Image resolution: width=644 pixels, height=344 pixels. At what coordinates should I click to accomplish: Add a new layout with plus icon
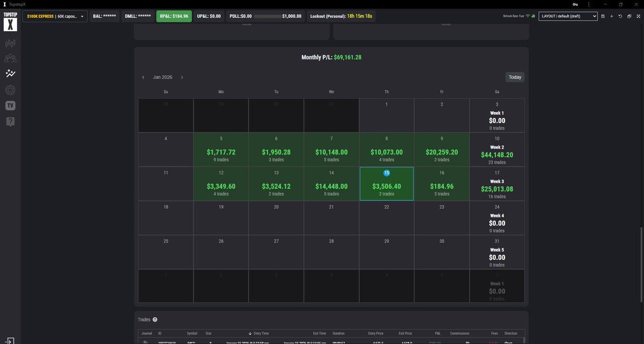click(x=611, y=16)
